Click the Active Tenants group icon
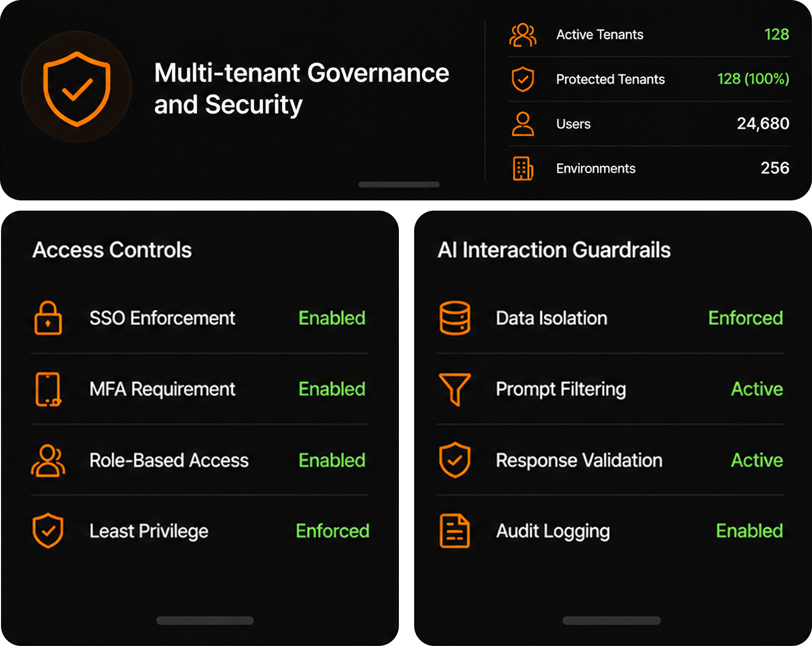 [x=523, y=35]
